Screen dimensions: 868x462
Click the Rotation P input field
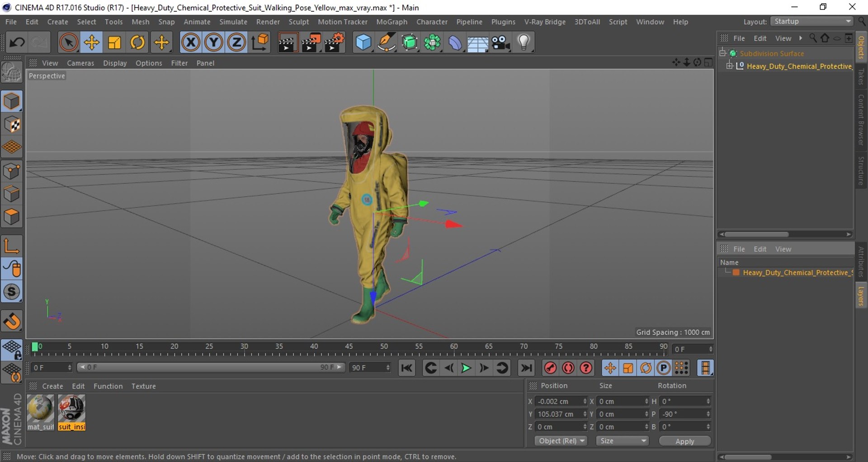pyautogui.click(x=685, y=414)
